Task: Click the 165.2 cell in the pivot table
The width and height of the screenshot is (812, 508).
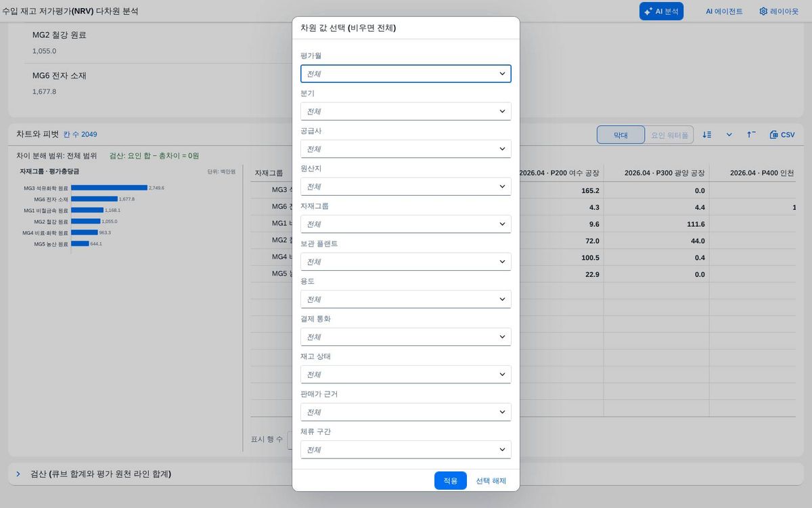Action: coord(590,191)
